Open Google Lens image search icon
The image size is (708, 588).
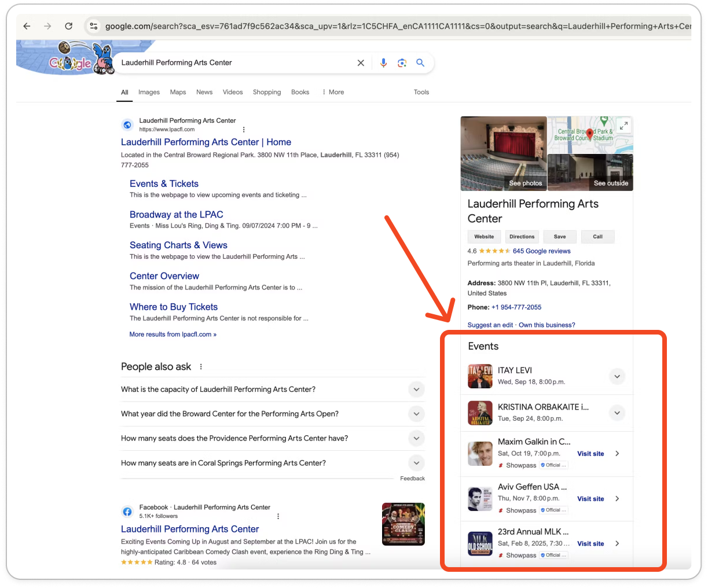click(402, 63)
